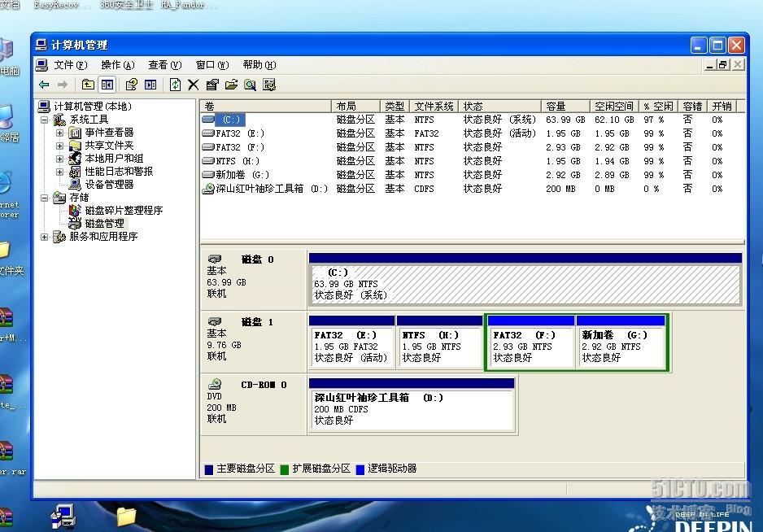Open the 帮助(H) menu

pyautogui.click(x=259, y=65)
